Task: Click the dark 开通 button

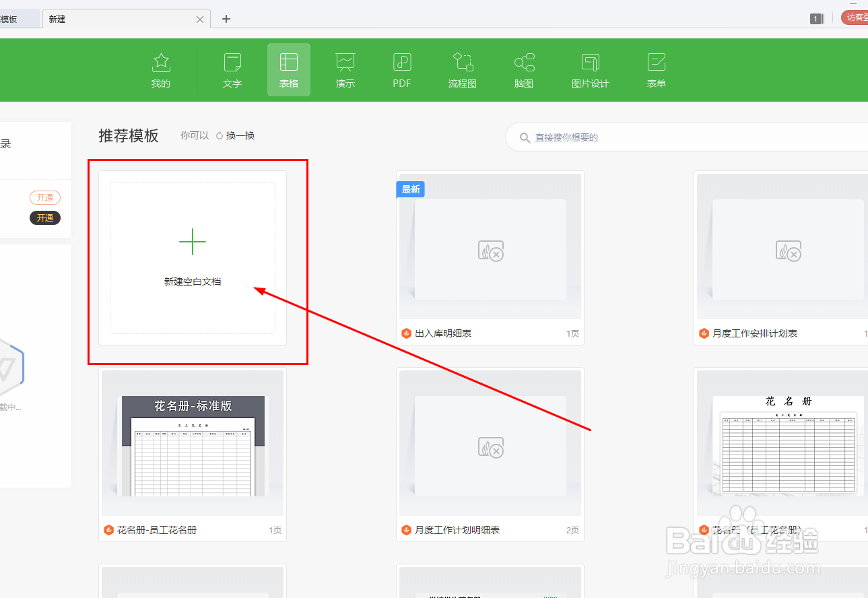Action: pyautogui.click(x=45, y=218)
